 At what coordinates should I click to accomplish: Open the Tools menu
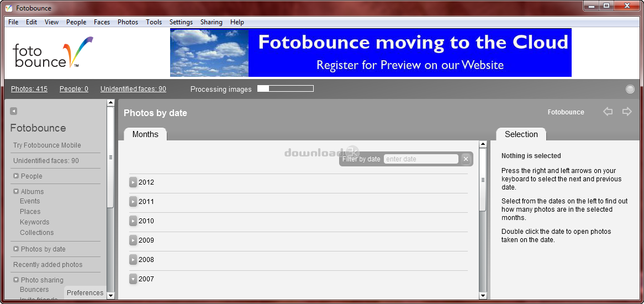(x=154, y=22)
